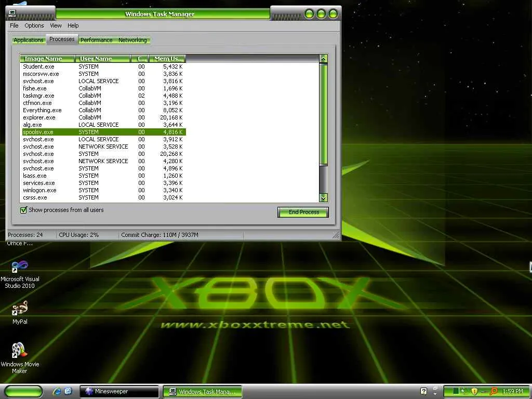The height and width of the screenshot is (399, 532).
Task: Click Processes: 24 in status bar
Action: click(x=25, y=235)
